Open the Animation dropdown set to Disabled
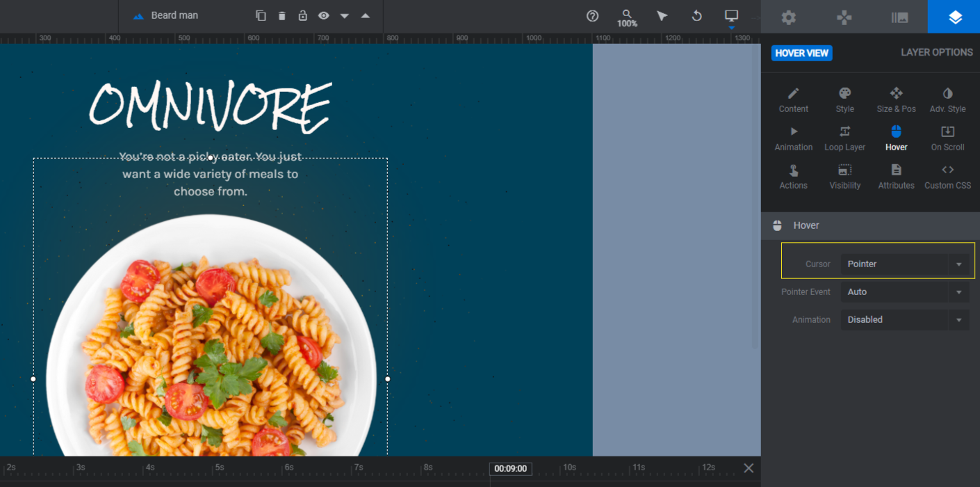This screenshot has width=980, height=487. pos(904,319)
